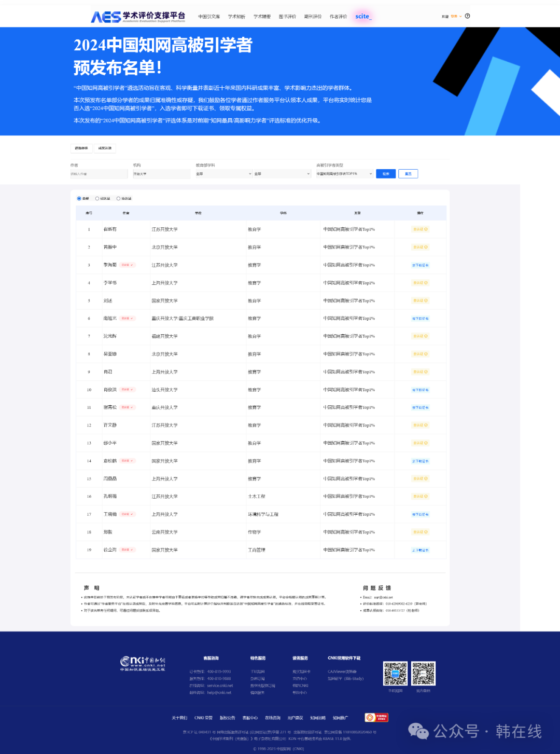Select the 全部 radio button
560x754 pixels.
pos(79,199)
